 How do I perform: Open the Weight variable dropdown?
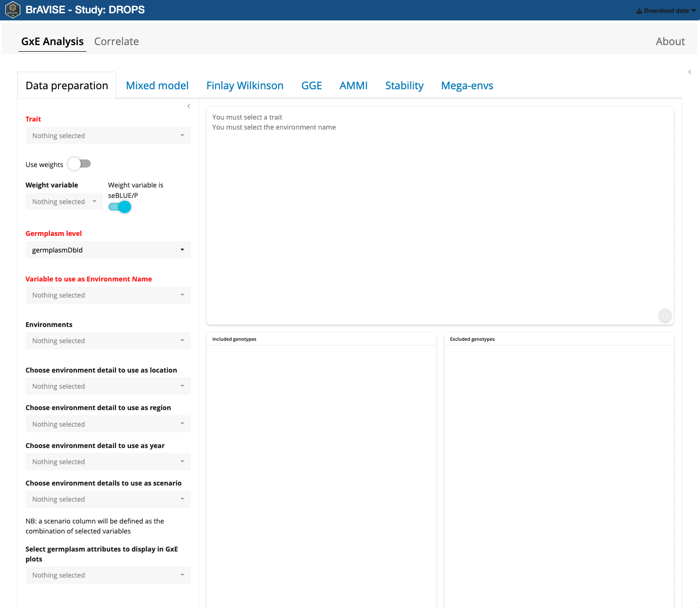(x=64, y=202)
